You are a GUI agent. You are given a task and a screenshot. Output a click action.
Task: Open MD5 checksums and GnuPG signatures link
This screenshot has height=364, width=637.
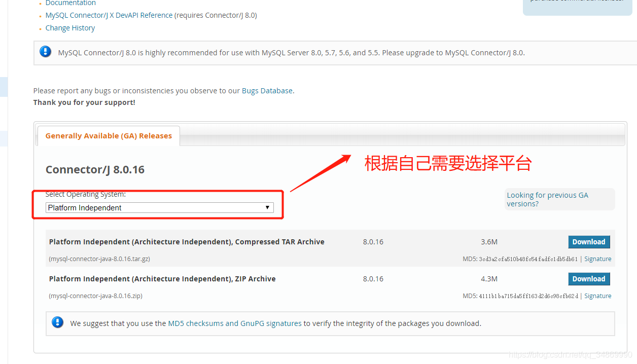[235, 323]
